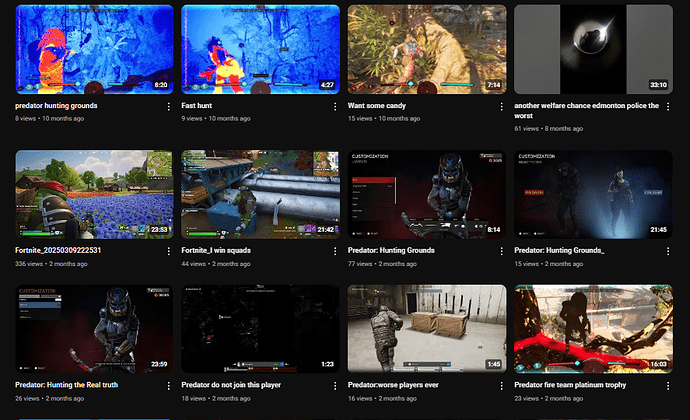
Task: Play the 16:03 platinum trophy thumbnail
Action: 593,329
